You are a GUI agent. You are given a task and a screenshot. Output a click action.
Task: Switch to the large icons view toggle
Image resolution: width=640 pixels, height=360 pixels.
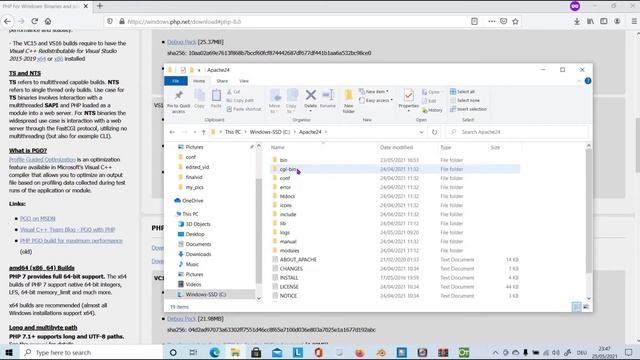pos(586,307)
